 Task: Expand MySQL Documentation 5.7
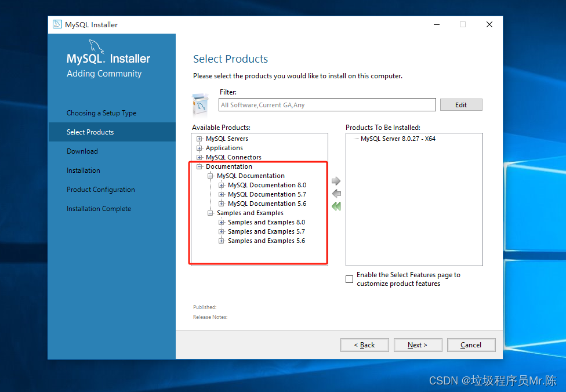pyautogui.click(x=221, y=195)
